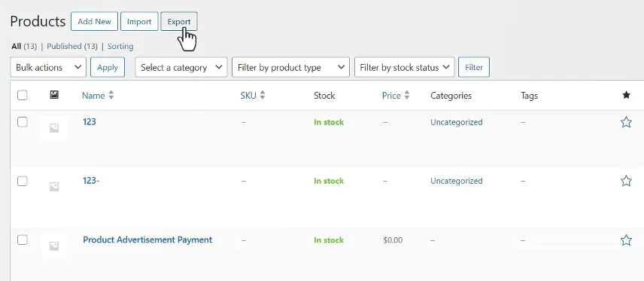
Task: Open the Bulk actions dropdown
Action: pos(48,68)
